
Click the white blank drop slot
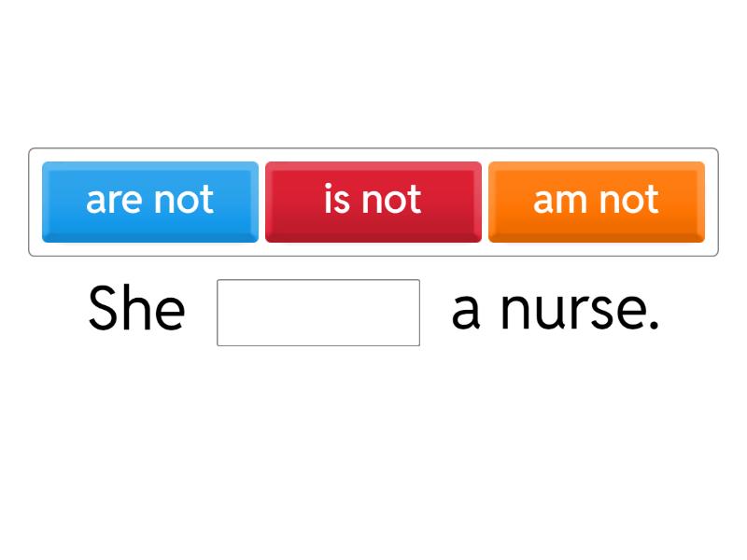point(318,313)
